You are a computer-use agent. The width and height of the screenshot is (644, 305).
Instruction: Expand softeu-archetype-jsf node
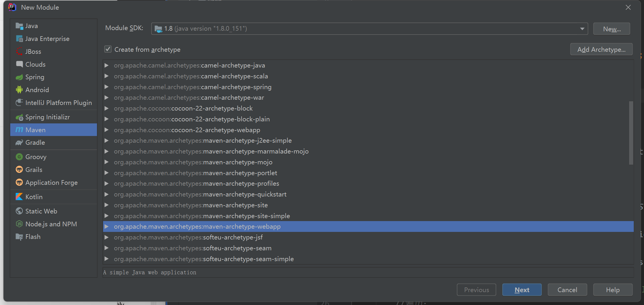click(107, 237)
